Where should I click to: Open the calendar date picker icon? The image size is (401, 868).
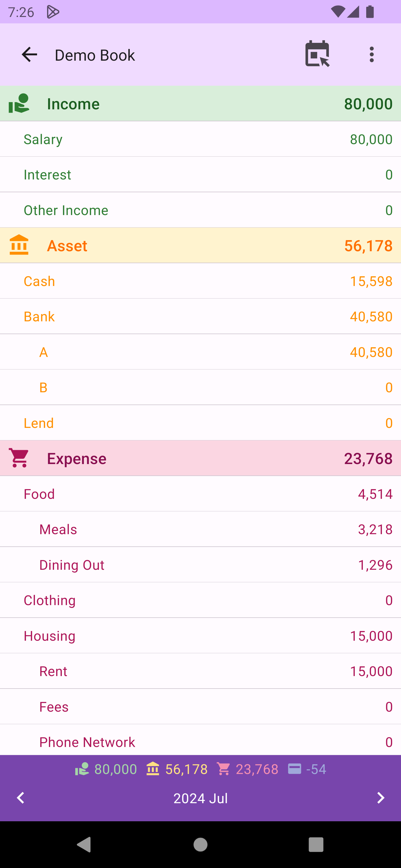[x=317, y=54]
